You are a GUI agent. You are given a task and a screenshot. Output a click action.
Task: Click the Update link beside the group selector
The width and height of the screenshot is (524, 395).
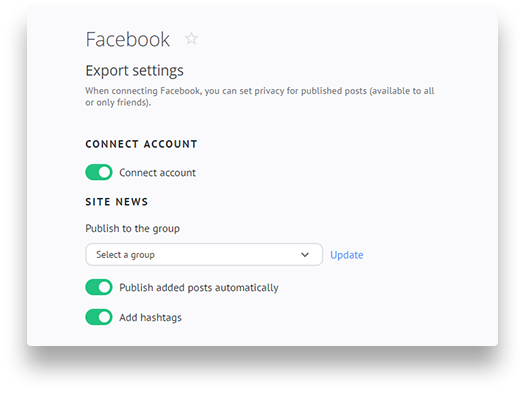347,255
